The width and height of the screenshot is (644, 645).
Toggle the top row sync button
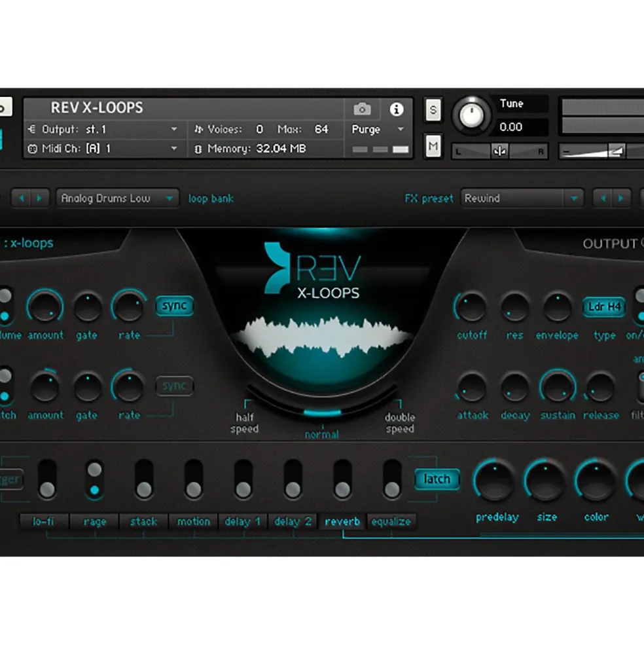(x=174, y=306)
